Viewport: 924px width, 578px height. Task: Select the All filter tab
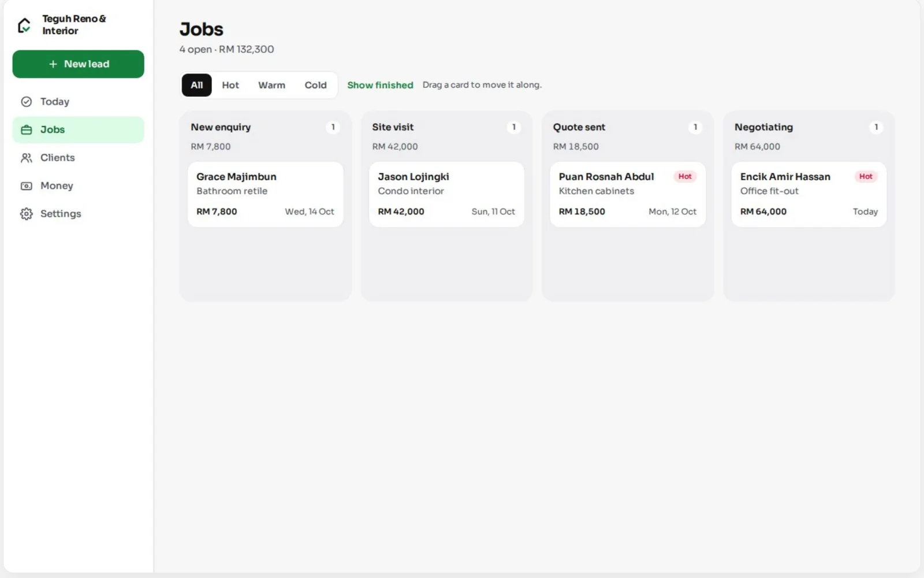tap(197, 85)
